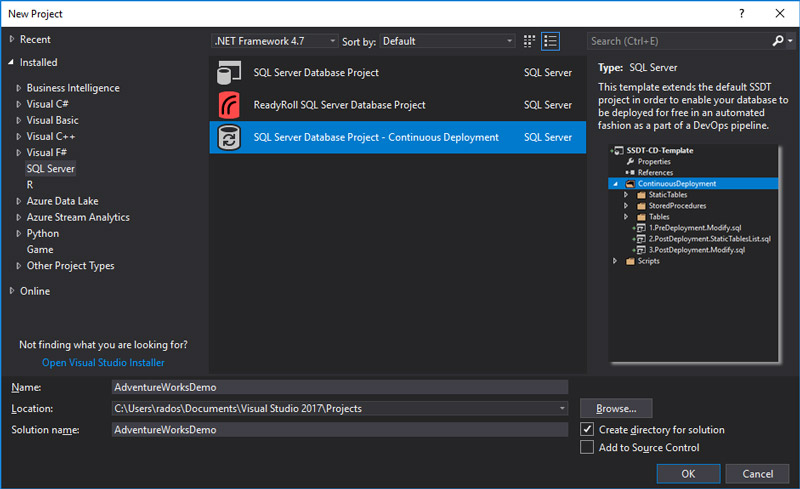Click the Search (Ctrl+E) box

pyautogui.click(x=679, y=41)
